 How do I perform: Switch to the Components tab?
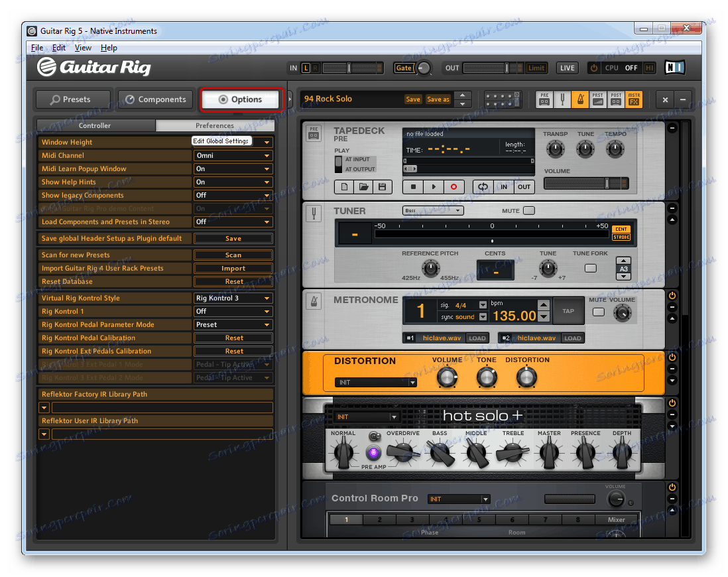[156, 99]
